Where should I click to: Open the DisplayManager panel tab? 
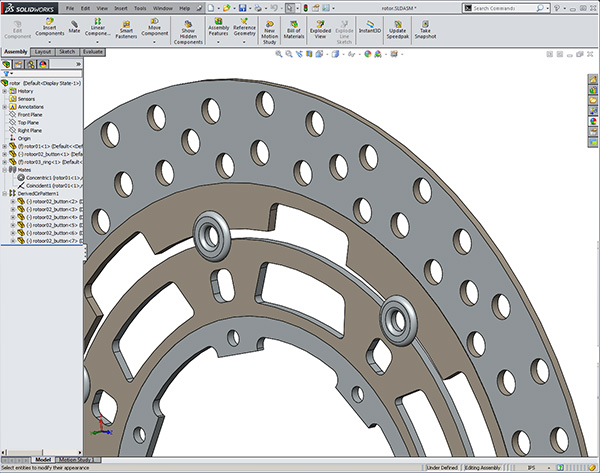coord(43,64)
